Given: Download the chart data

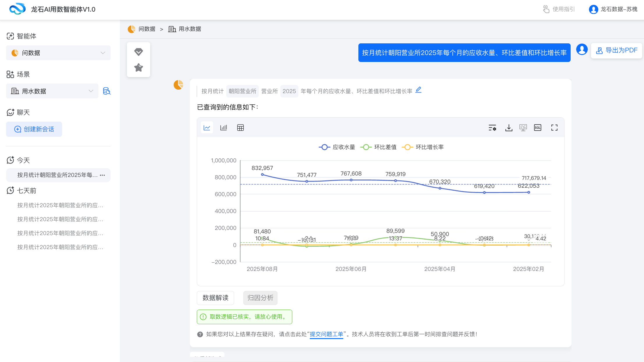Looking at the screenshot, I should [x=509, y=127].
